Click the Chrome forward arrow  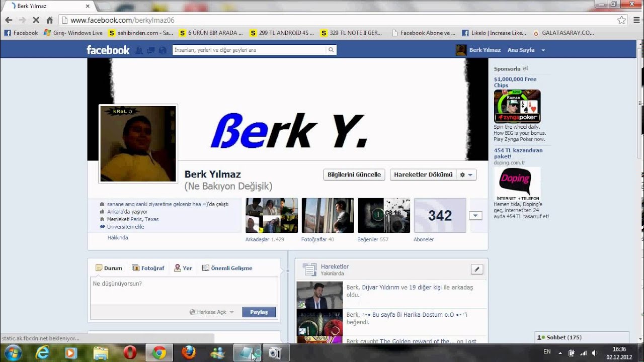[x=22, y=20]
